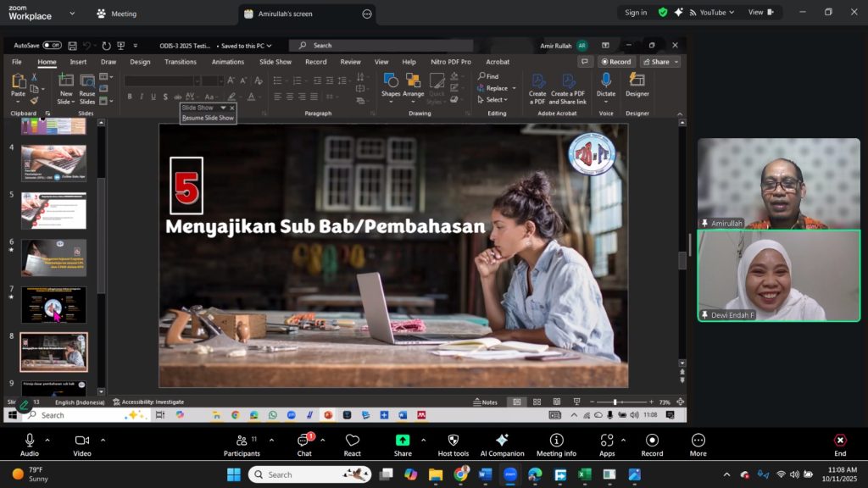868x488 pixels.
Task: Click the green Share screen icon
Action: [x=403, y=441]
